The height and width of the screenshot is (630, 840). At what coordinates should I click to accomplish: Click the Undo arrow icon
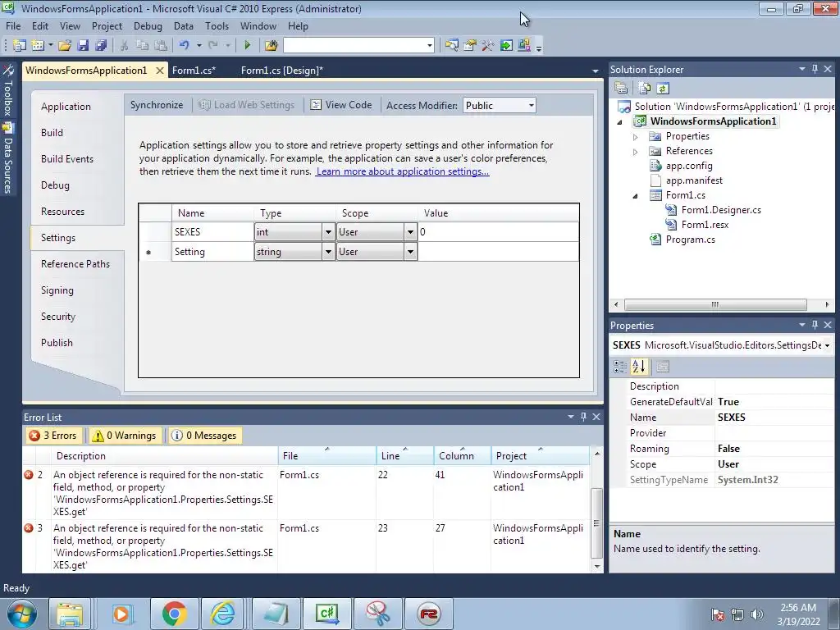tap(185, 46)
